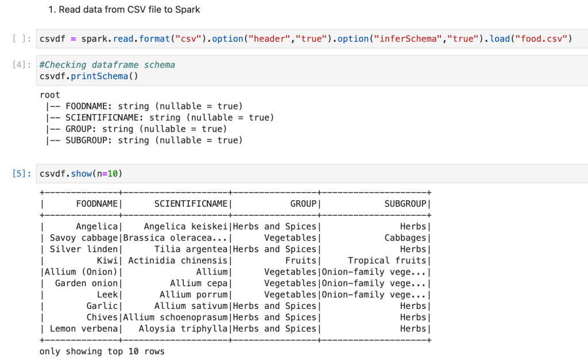Click the first code cell loading food.csv
Screen dimensions: 588x364
point(305,39)
